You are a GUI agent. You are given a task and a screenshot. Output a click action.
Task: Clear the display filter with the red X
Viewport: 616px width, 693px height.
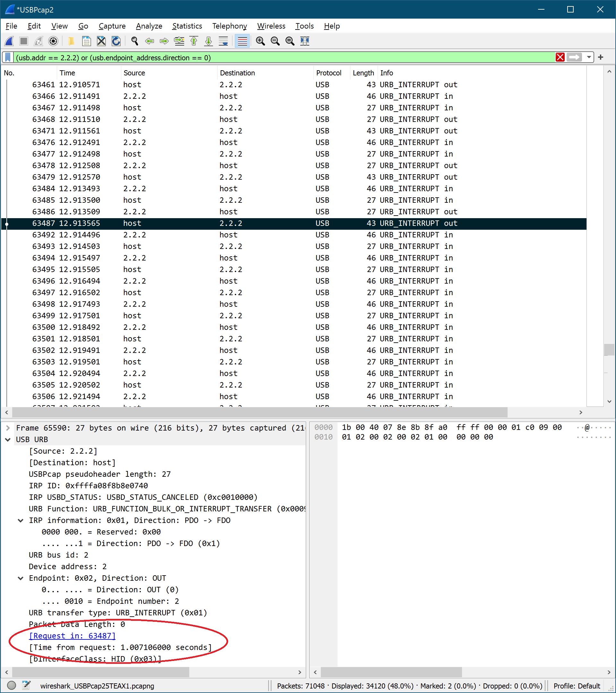pos(560,57)
